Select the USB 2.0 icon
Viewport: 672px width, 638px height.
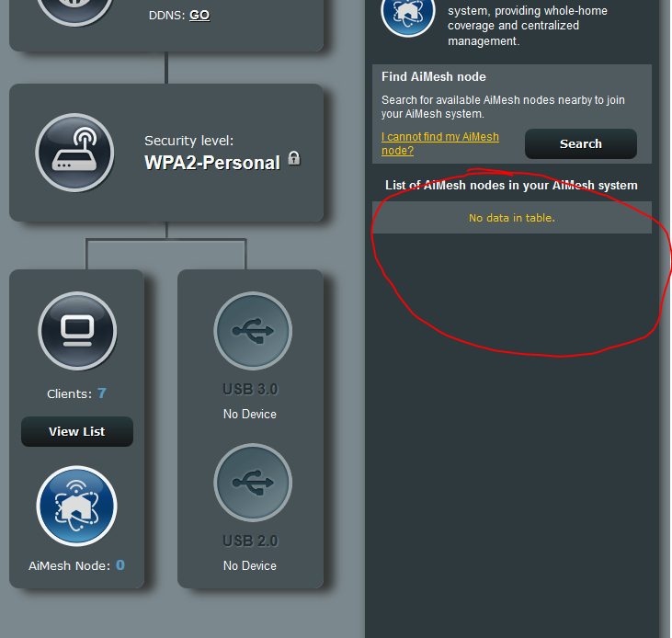click(253, 483)
